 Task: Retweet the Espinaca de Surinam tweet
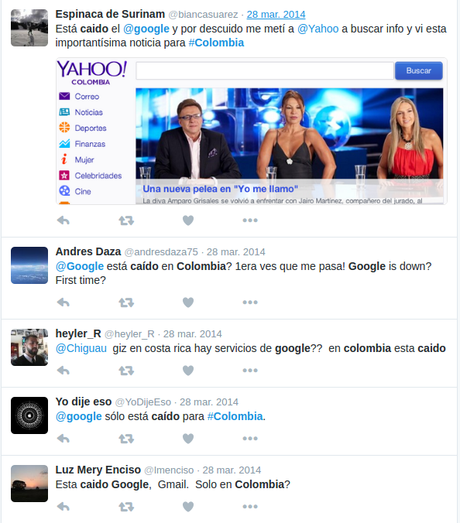click(x=126, y=220)
